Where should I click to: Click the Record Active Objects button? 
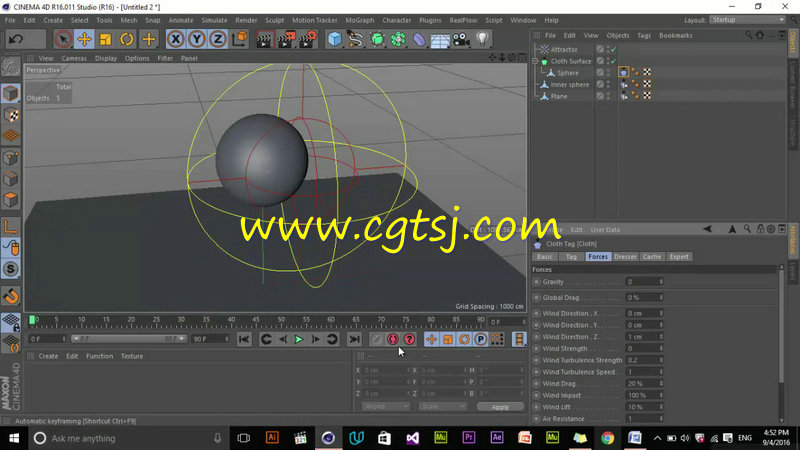click(x=377, y=339)
